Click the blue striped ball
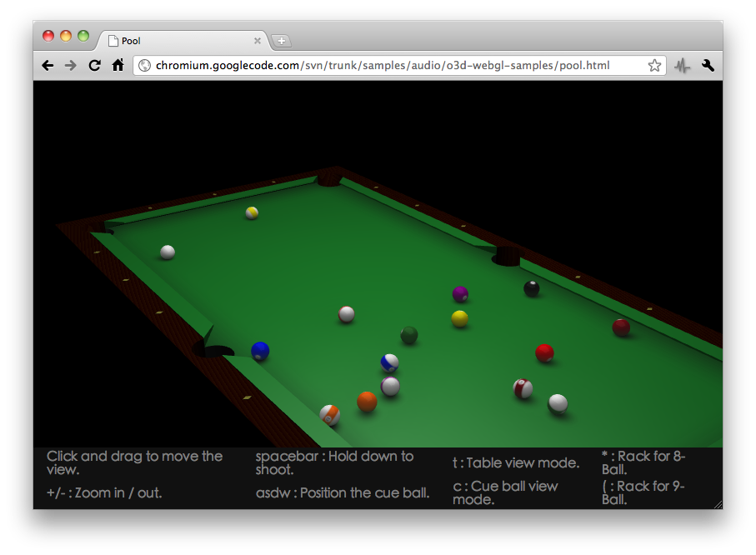 (x=389, y=363)
